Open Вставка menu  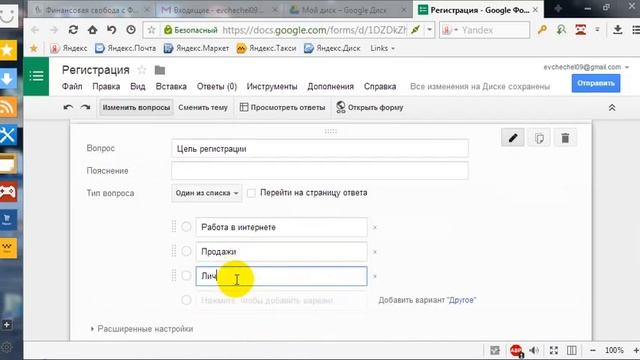click(x=171, y=87)
